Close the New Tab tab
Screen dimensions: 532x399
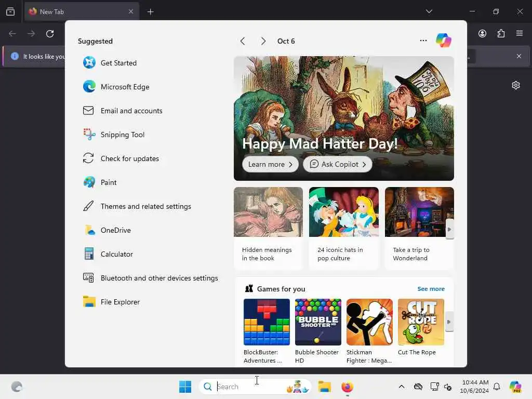point(131,11)
